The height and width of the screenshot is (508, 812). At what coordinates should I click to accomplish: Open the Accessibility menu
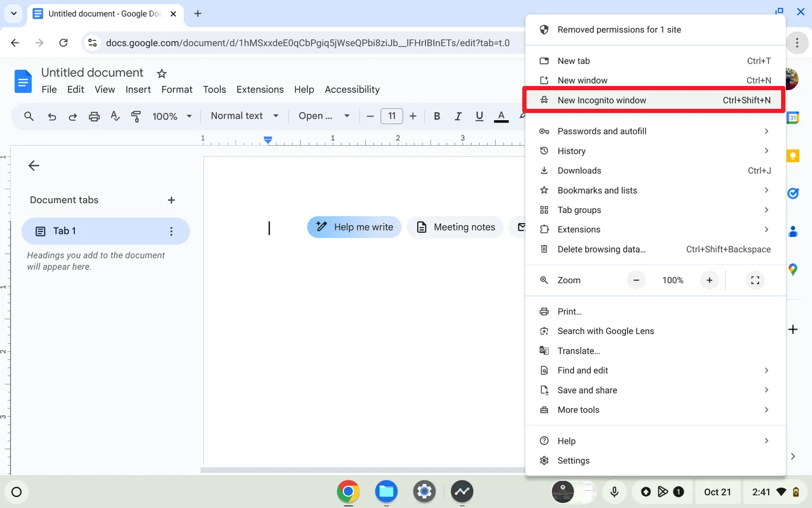coord(352,89)
